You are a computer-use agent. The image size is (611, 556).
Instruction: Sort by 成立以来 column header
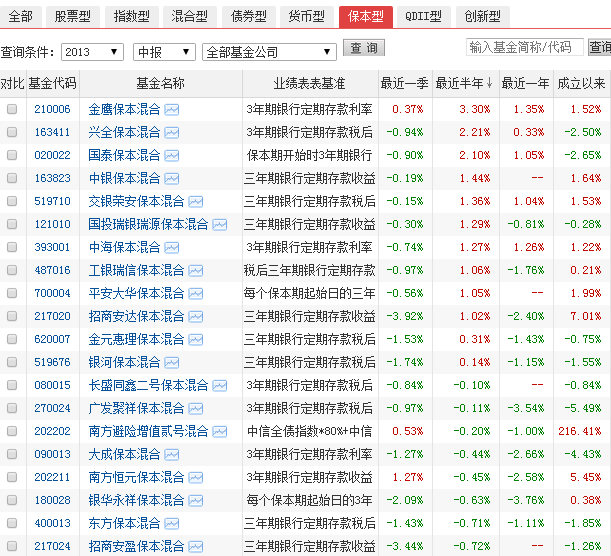(581, 83)
